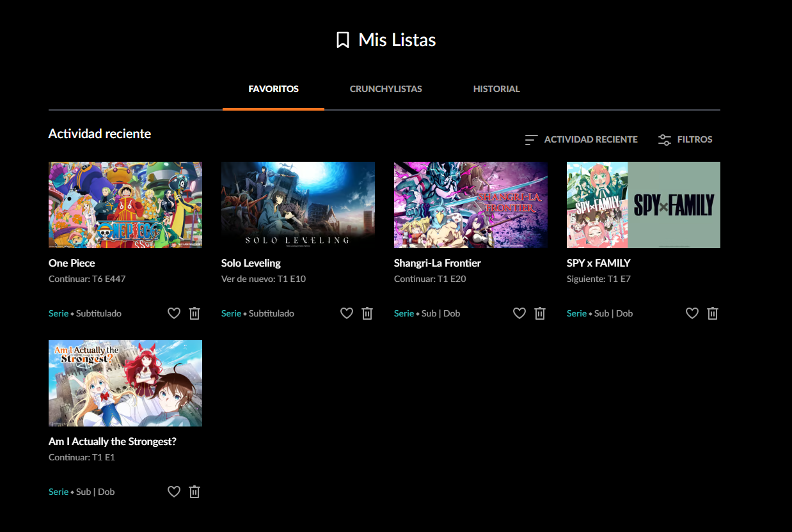
Task: Favorite Am I Actually the Strongest? heart
Action: pyautogui.click(x=174, y=492)
